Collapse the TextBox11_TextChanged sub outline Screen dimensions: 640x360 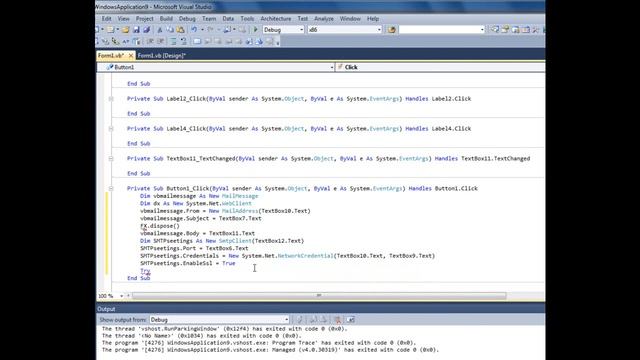coord(111,158)
